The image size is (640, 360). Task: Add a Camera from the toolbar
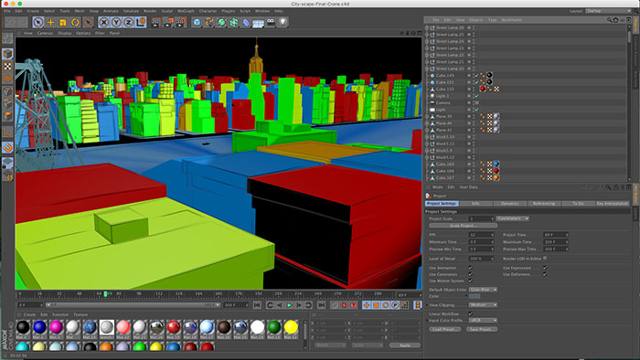click(x=271, y=22)
